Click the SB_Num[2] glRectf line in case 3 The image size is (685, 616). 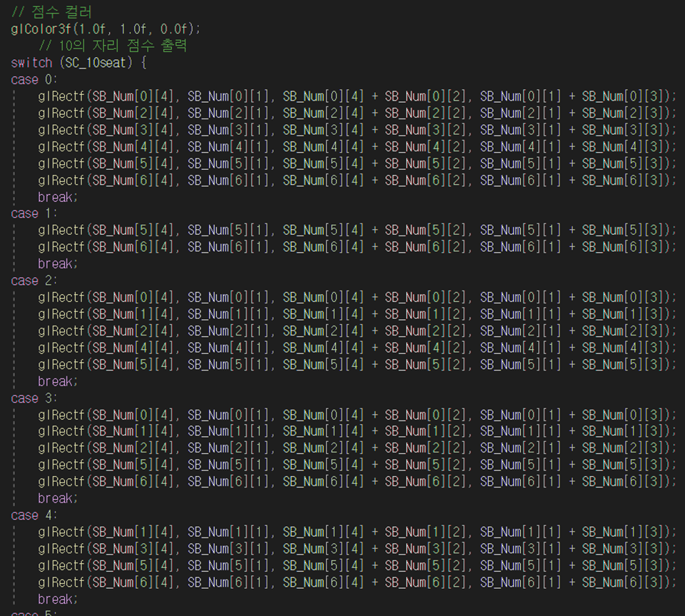click(357, 448)
